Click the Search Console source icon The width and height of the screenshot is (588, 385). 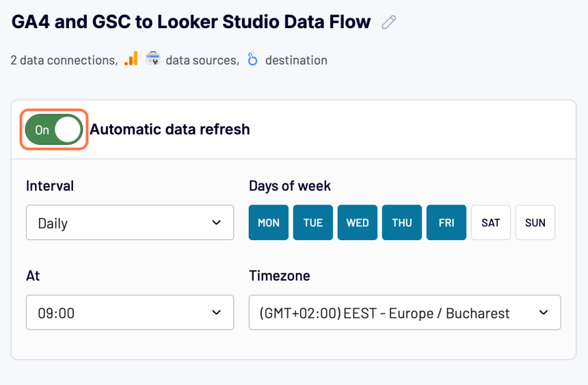[x=153, y=59]
